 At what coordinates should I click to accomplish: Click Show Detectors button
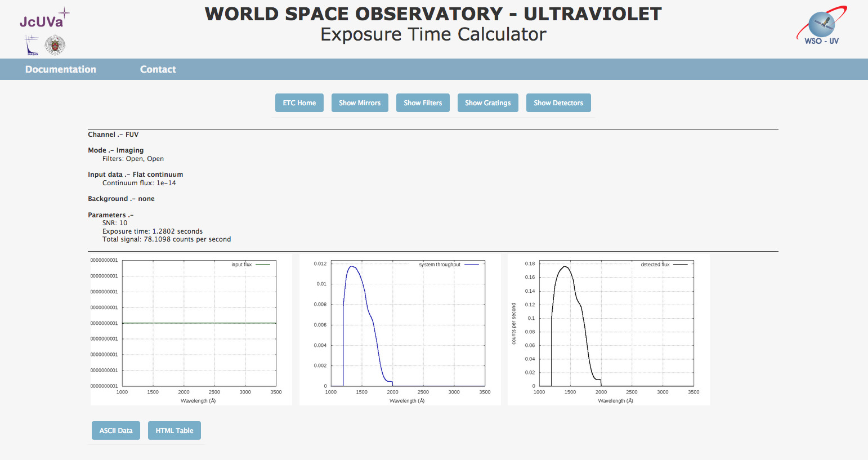pyautogui.click(x=558, y=103)
